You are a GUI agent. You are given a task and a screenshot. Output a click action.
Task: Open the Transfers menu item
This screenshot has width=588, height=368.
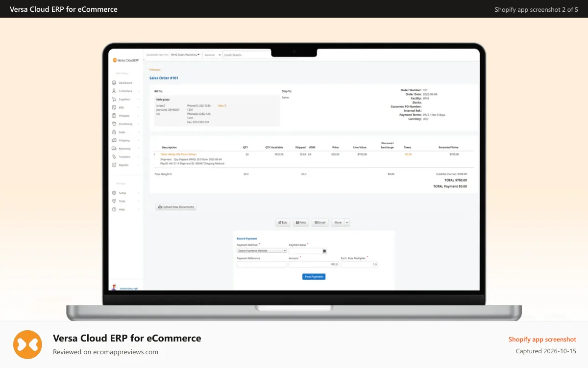124,157
